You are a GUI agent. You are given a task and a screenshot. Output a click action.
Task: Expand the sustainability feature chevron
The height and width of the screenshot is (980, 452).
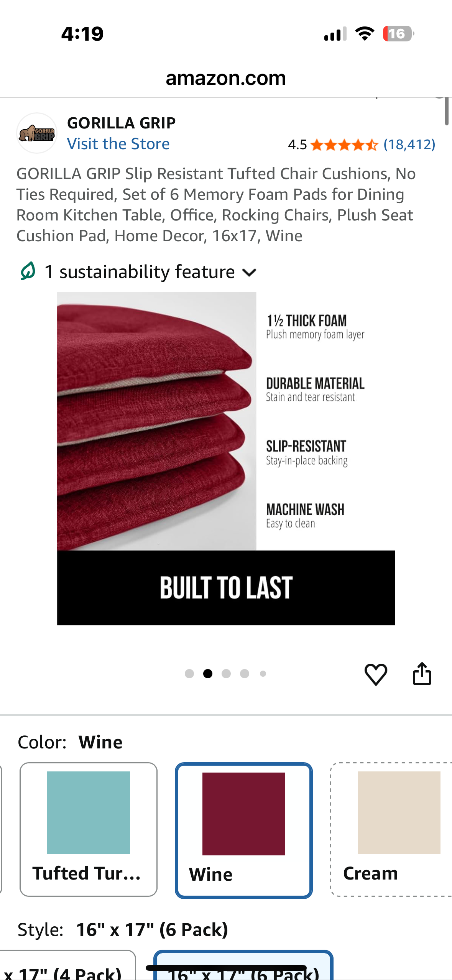point(250,273)
